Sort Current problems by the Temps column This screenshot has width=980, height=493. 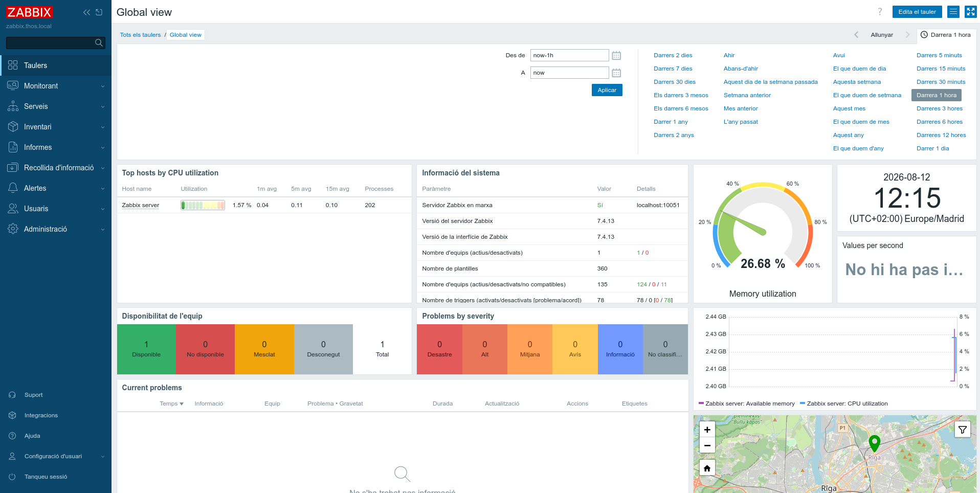coord(171,404)
